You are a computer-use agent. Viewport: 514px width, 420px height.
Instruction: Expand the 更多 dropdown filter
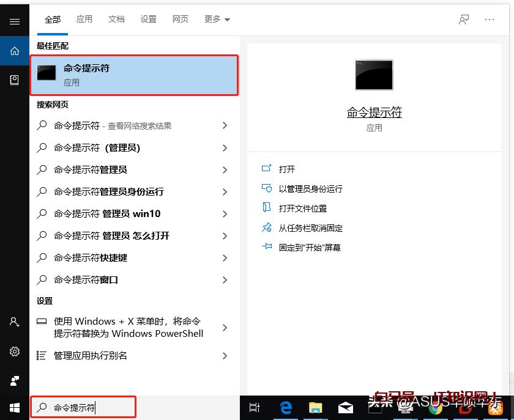pos(217,20)
